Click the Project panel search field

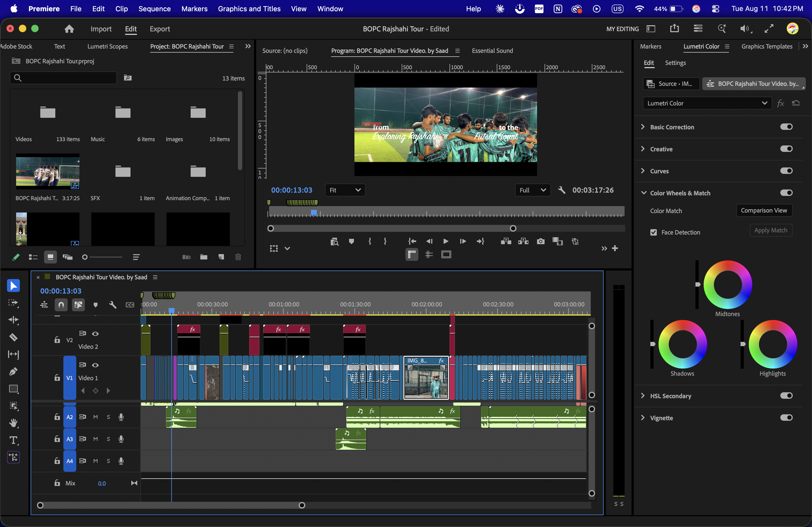tap(63, 78)
